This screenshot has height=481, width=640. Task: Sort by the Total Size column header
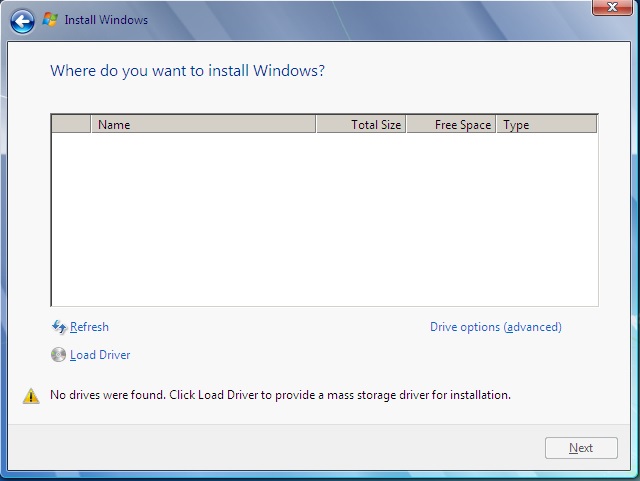(361, 125)
